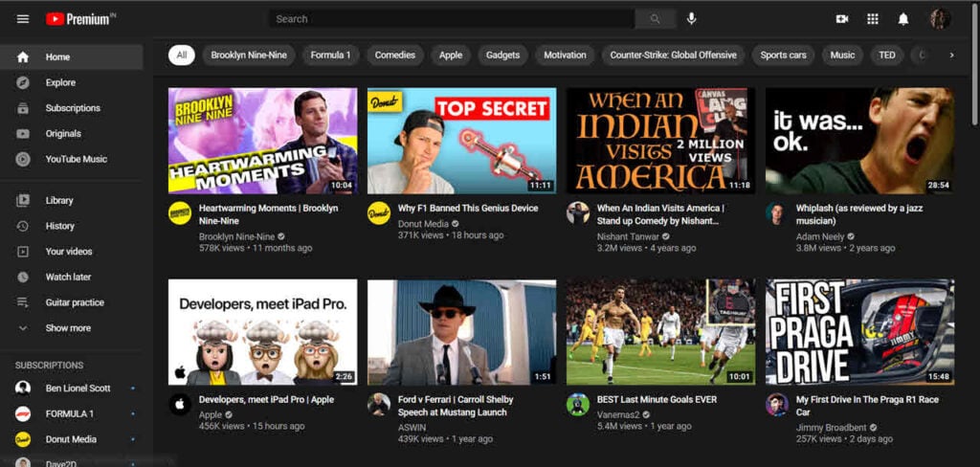980x467 pixels.
Task: Select the TED filter chip
Action: coord(887,55)
